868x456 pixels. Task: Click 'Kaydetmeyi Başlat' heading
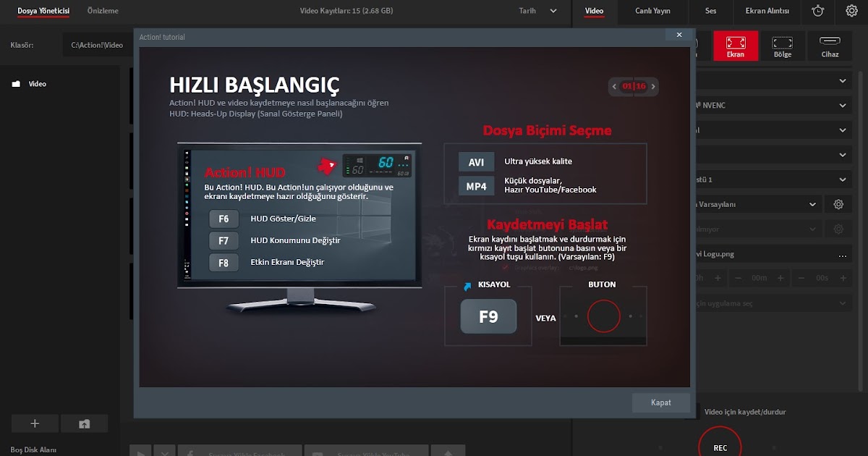[547, 224]
